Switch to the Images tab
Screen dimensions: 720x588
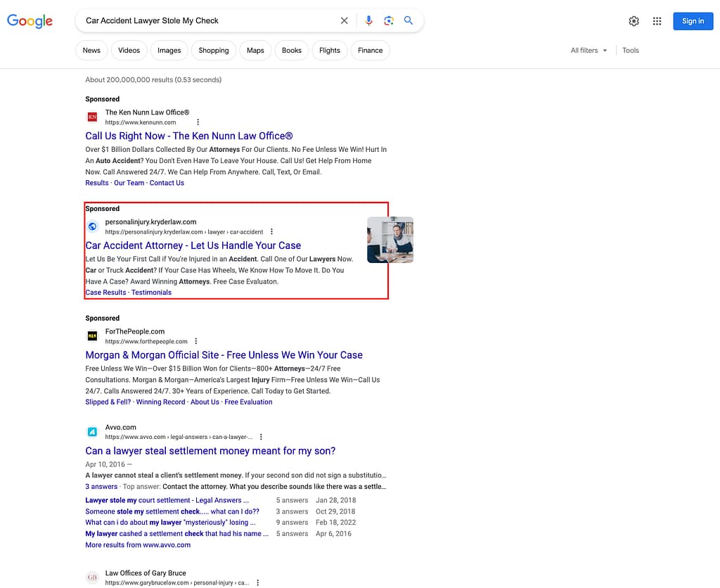169,51
